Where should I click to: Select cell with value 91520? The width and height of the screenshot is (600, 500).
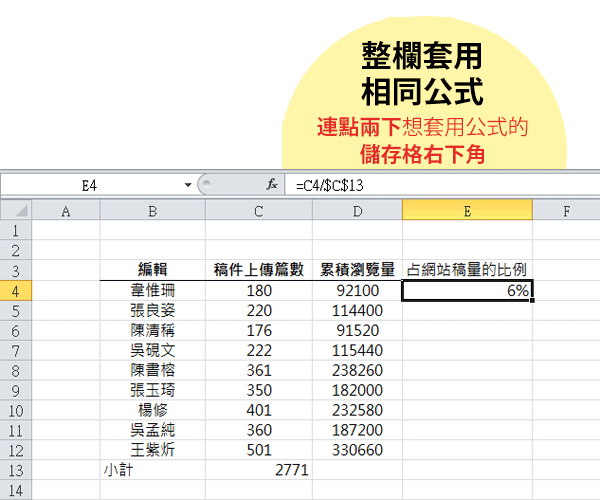click(x=357, y=331)
